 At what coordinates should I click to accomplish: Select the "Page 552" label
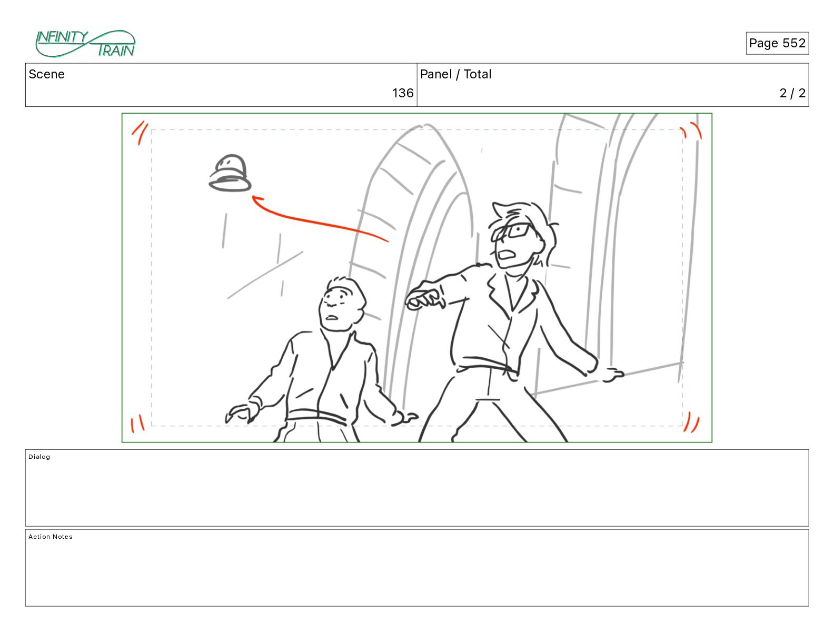tap(777, 43)
